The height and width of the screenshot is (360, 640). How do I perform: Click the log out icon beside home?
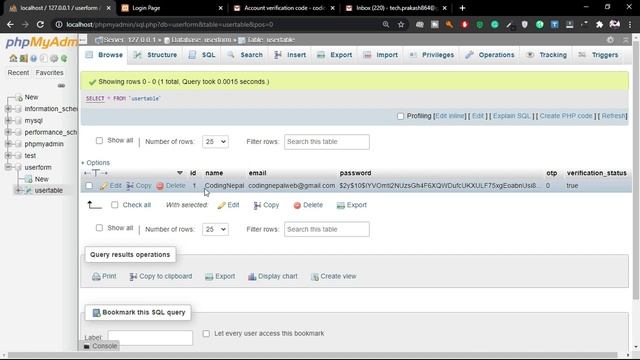[x=24, y=58]
